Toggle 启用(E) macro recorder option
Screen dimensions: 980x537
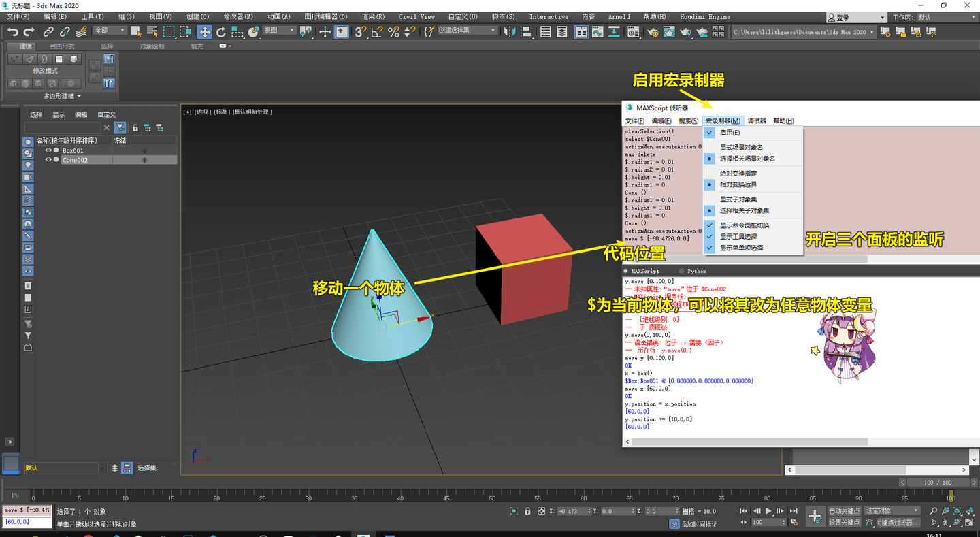(730, 133)
